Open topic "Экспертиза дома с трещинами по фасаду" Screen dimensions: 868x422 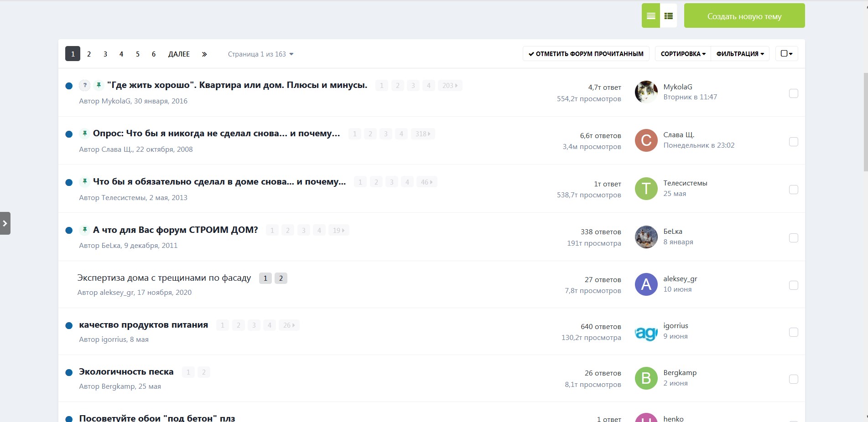point(164,278)
